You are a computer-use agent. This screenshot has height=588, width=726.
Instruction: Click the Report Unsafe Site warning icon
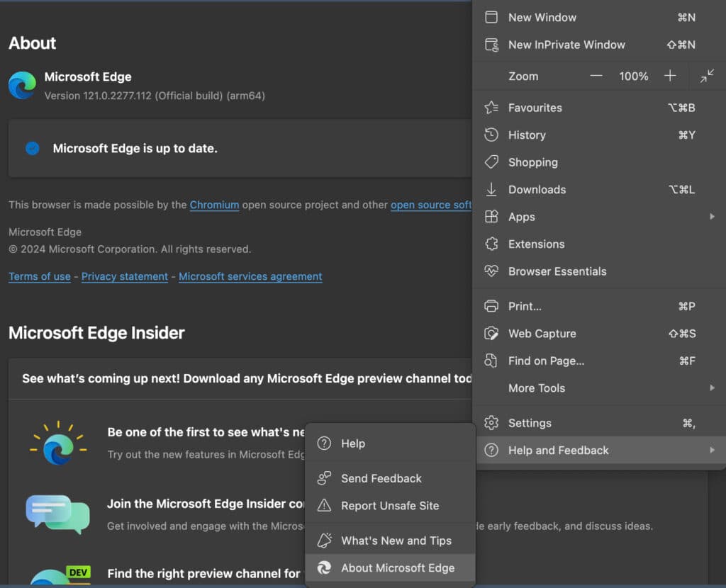pos(324,506)
